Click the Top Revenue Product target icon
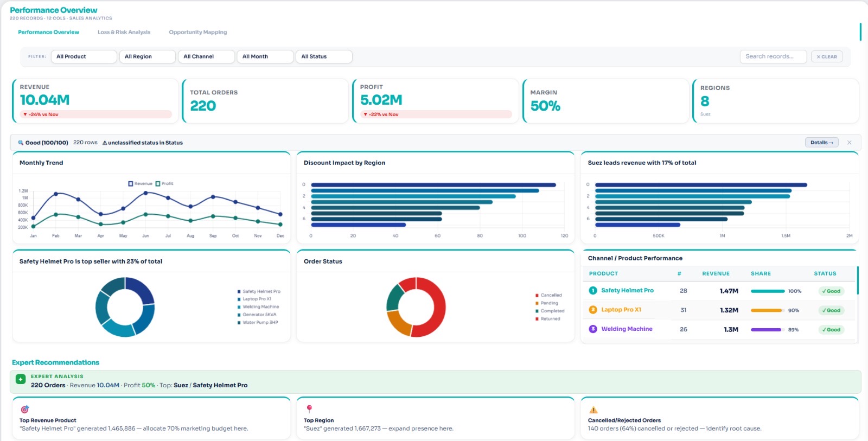This screenshot has height=441, width=868. [24, 410]
